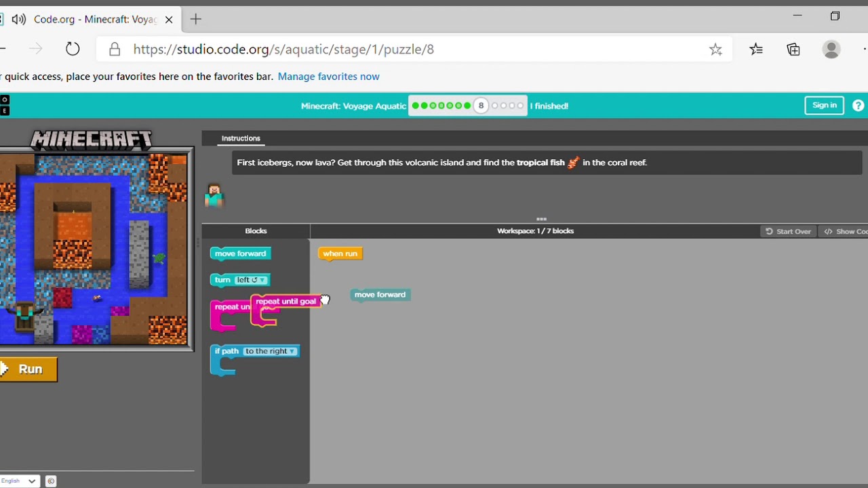Click the instructions panel resize grip
The image size is (868, 488).
pyautogui.click(x=541, y=219)
